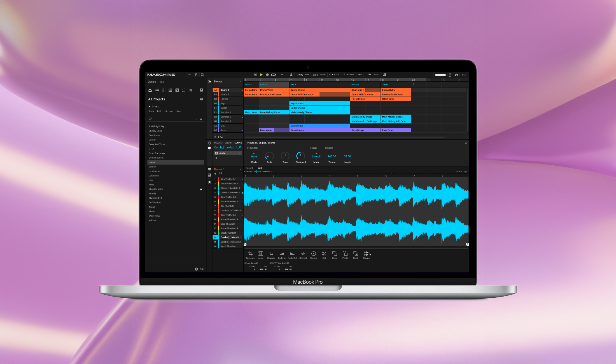Apply Fade In to the waveform

[282, 253]
